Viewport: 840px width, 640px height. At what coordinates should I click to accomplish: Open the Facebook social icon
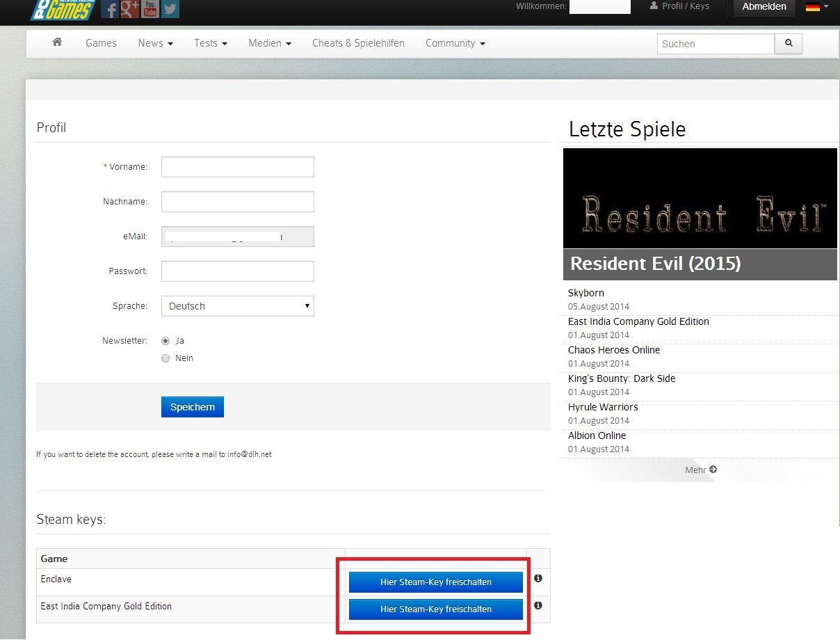(x=109, y=8)
